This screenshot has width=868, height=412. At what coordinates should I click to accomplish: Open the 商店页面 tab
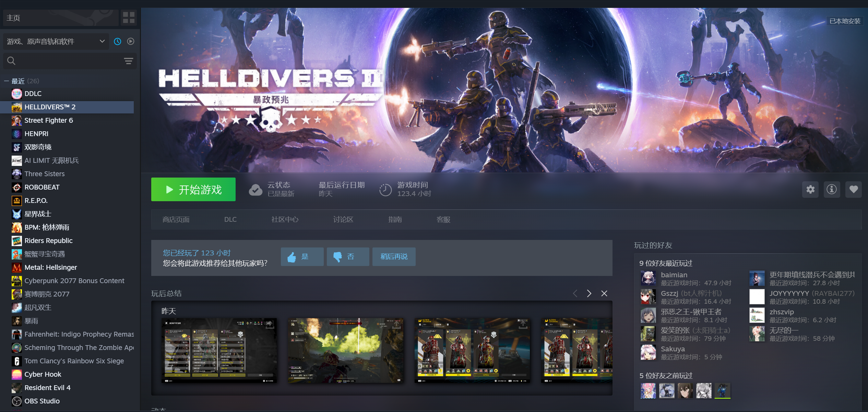pyautogui.click(x=176, y=220)
